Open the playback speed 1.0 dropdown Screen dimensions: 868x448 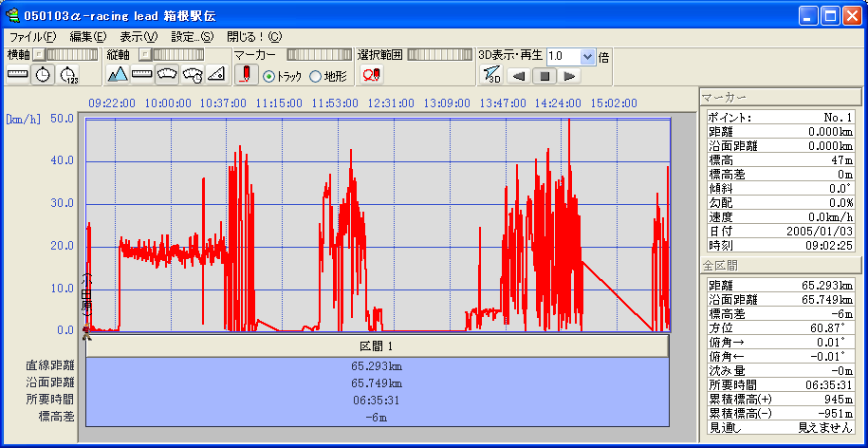tap(587, 56)
